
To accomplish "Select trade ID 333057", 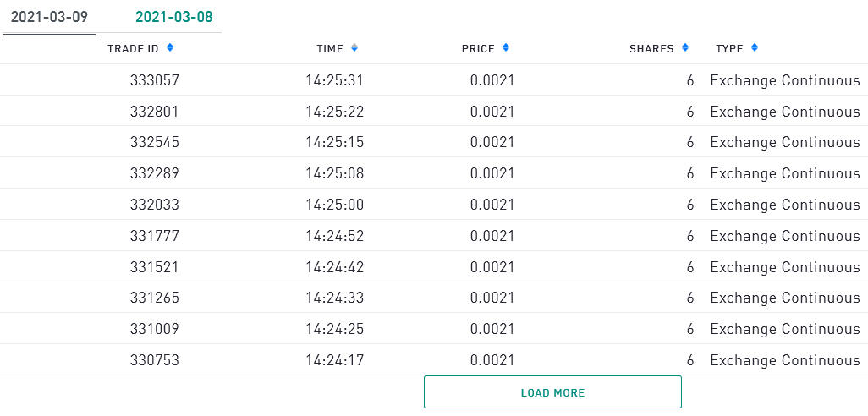I will [155, 80].
